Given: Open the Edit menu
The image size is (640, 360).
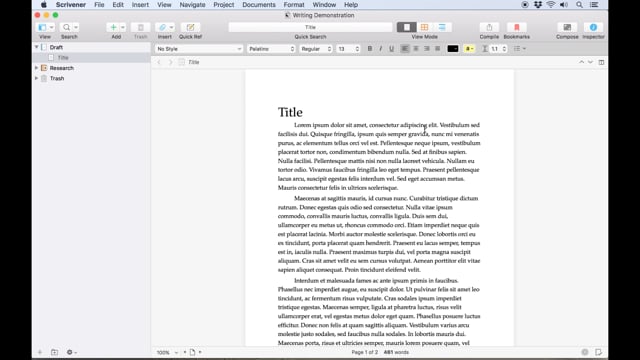Looking at the screenshot, I should [x=118, y=5].
